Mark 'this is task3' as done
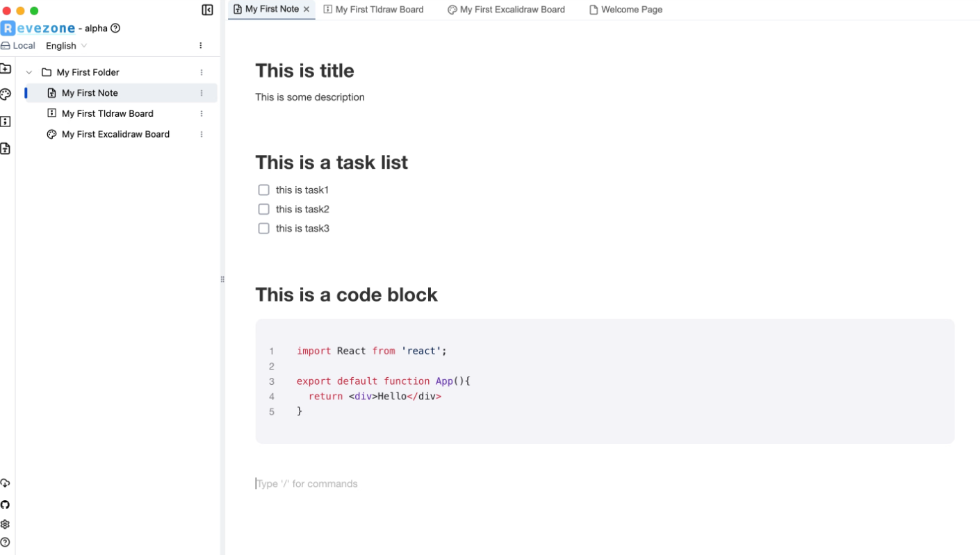The image size is (980, 555). click(263, 229)
